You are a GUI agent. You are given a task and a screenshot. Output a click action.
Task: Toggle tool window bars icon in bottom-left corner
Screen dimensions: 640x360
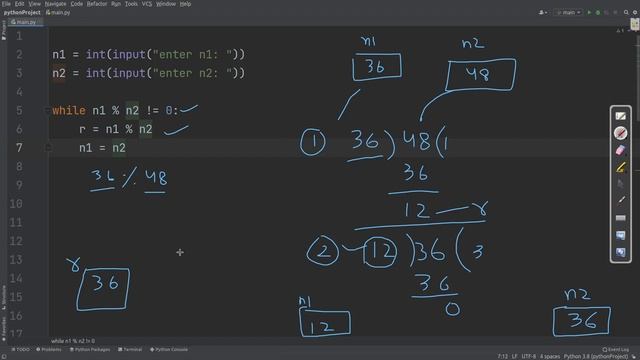coord(3,357)
